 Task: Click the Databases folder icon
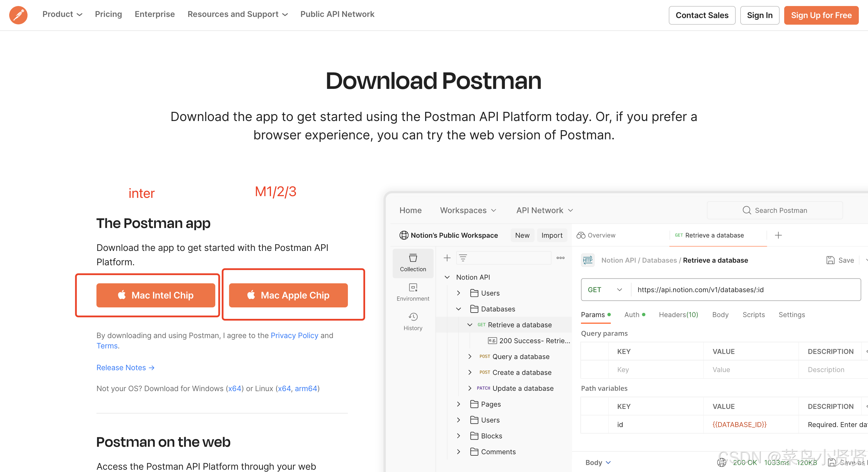click(474, 309)
